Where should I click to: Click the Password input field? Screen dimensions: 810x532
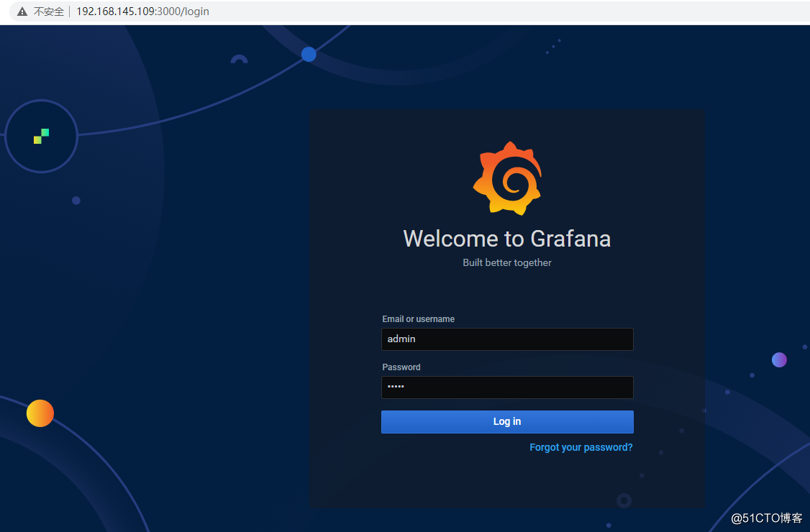[507, 387]
